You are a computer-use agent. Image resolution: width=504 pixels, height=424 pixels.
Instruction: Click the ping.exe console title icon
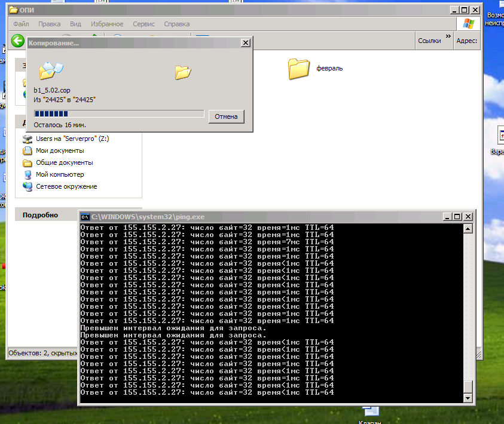85,217
